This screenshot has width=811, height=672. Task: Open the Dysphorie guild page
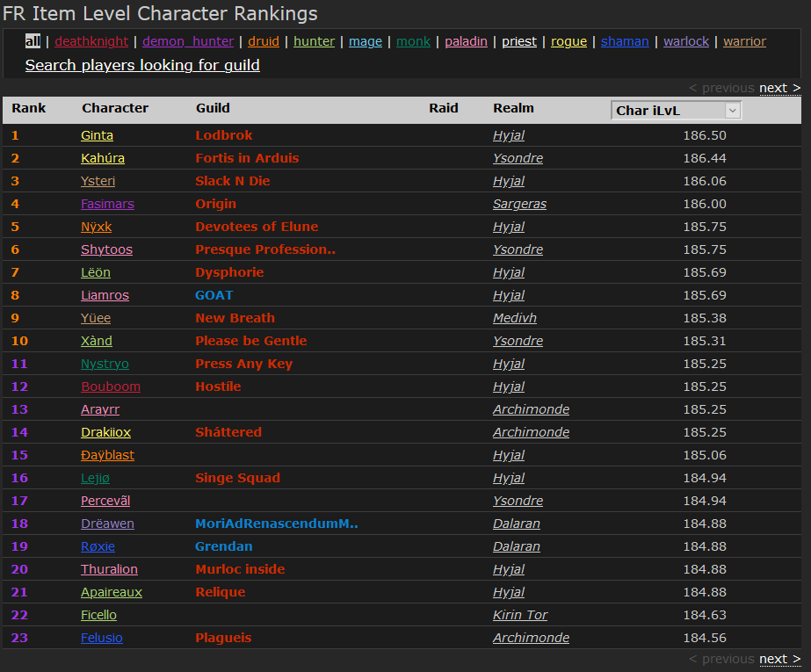(x=229, y=272)
